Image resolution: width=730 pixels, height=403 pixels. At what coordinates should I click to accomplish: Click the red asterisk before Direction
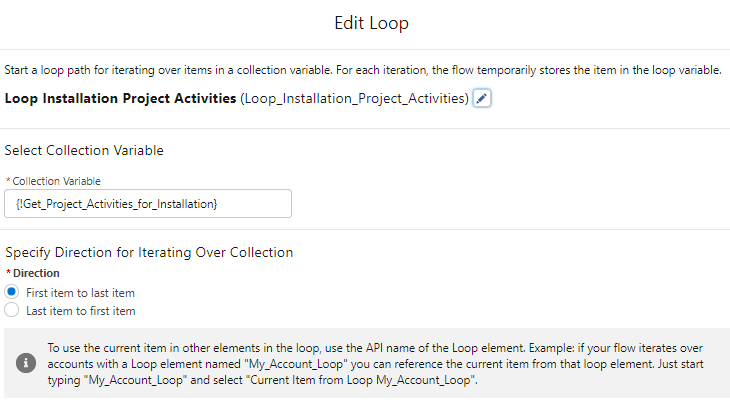pyautogui.click(x=8, y=272)
